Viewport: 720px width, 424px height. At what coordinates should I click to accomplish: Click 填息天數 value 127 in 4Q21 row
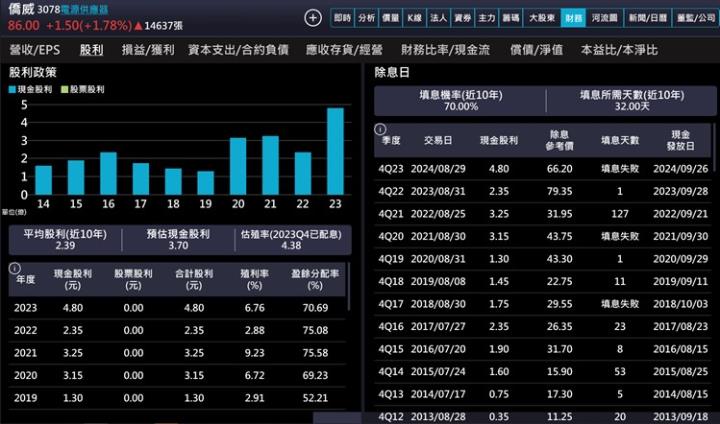click(620, 214)
